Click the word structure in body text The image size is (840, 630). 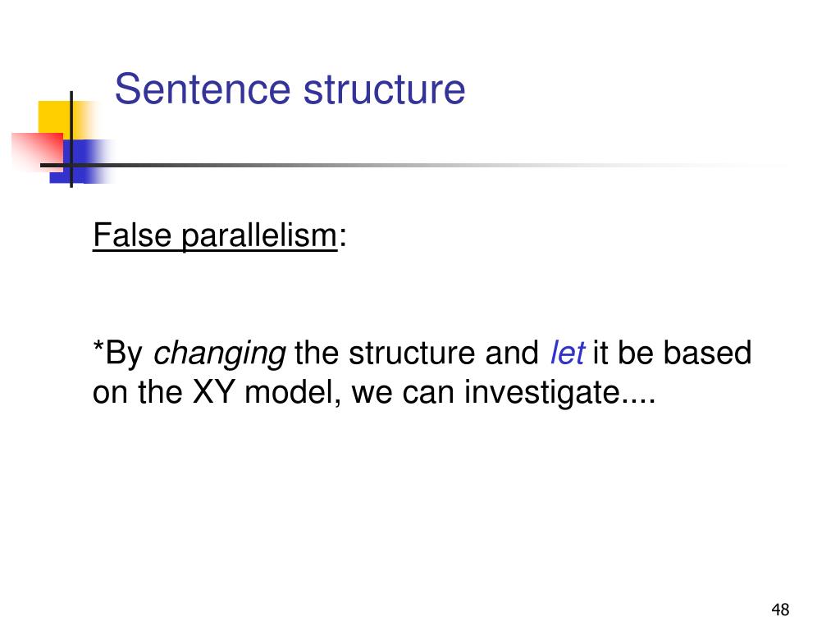pyautogui.click(x=412, y=353)
